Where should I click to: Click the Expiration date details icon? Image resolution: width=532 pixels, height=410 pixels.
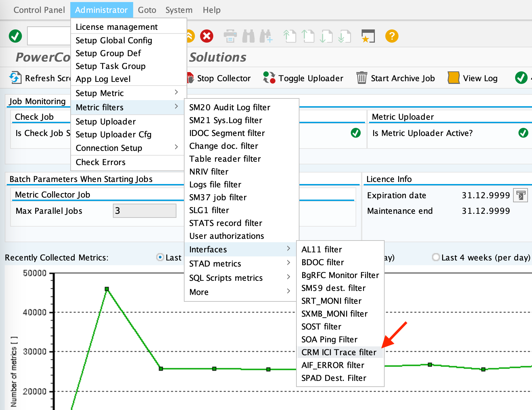520,195
